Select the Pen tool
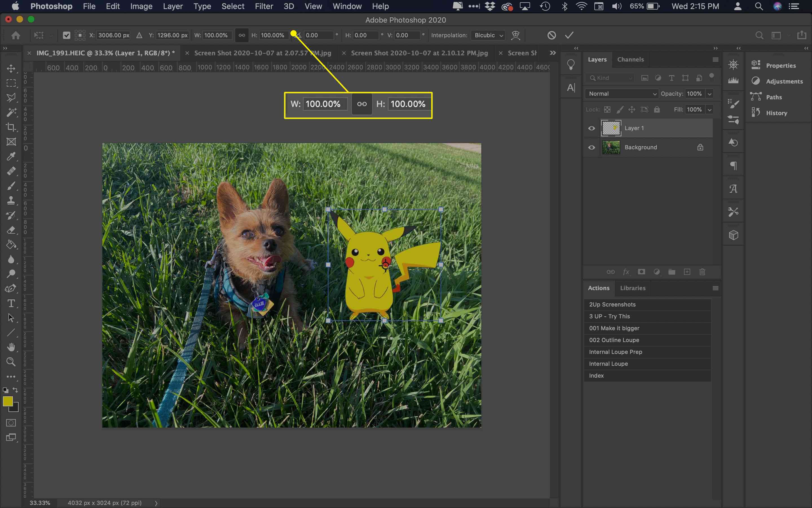Image resolution: width=812 pixels, height=508 pixels. tap(11, 289)
